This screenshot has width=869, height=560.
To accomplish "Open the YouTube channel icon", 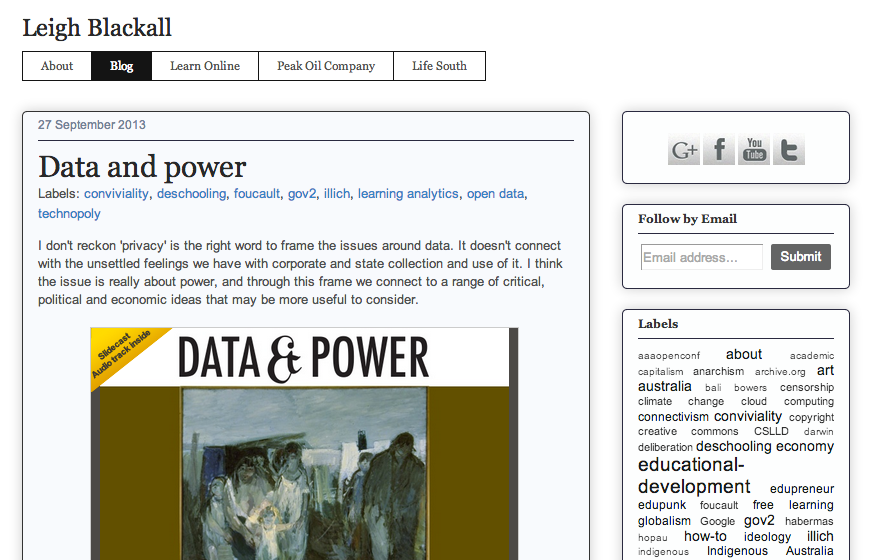I will pyautogui.click(x=754, y=150).
